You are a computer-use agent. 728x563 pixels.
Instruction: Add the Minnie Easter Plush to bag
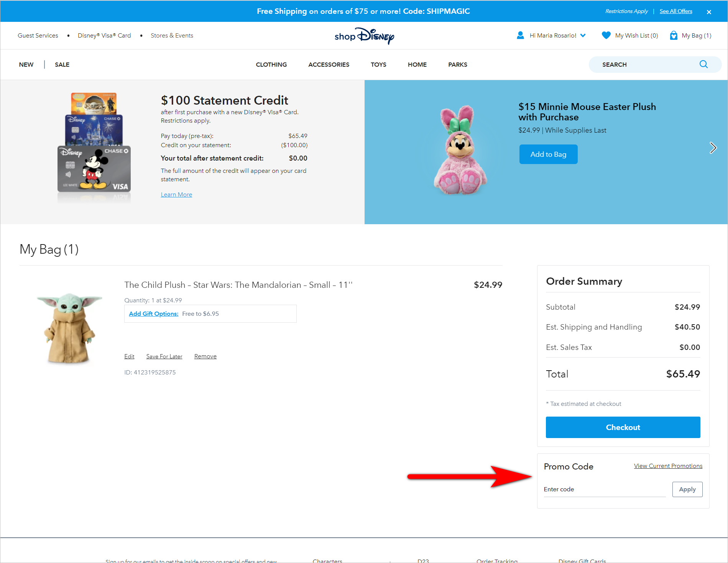[x=548, y=154]
